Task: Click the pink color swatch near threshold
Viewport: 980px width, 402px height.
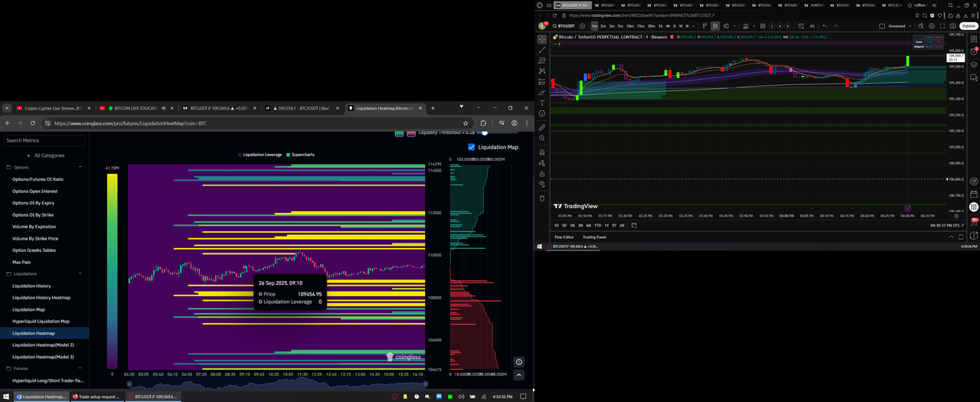Action: point(411,133)
